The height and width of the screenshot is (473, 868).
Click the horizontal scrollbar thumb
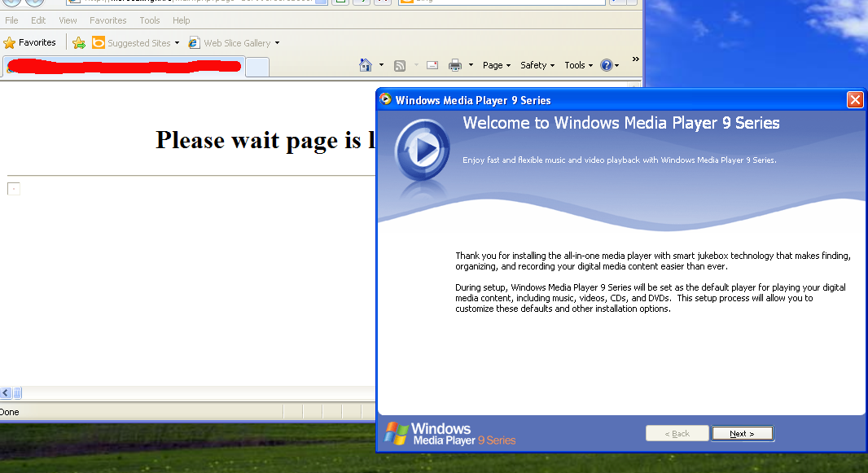[17, 392]
